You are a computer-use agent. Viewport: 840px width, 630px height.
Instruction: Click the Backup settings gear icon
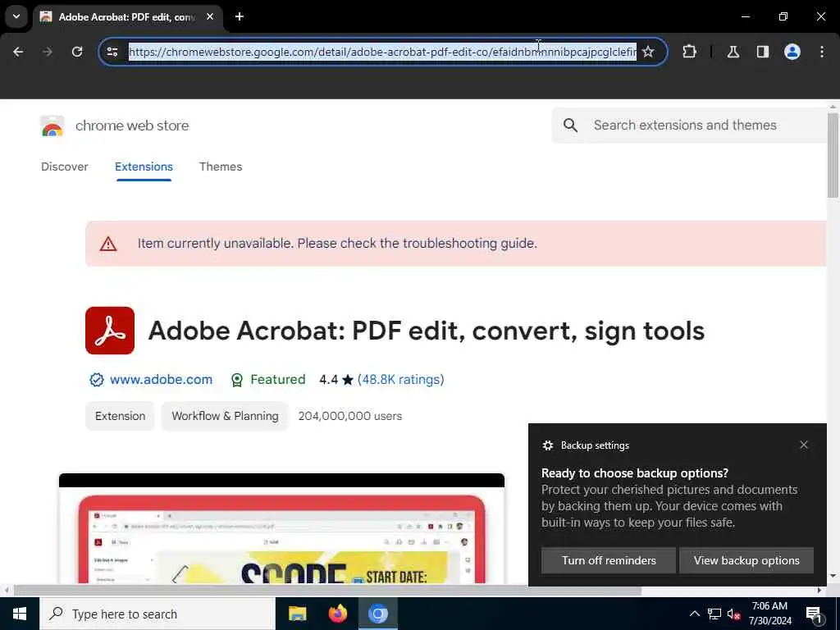pos(547,445)
